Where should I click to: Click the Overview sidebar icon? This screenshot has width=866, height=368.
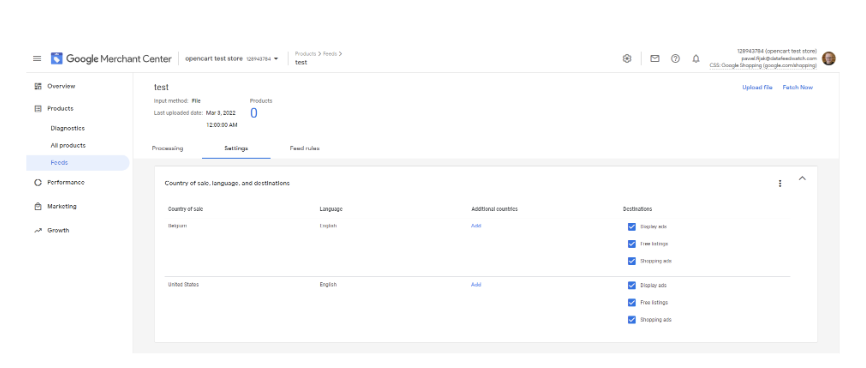pyautogui.click(x=38, y=86)
